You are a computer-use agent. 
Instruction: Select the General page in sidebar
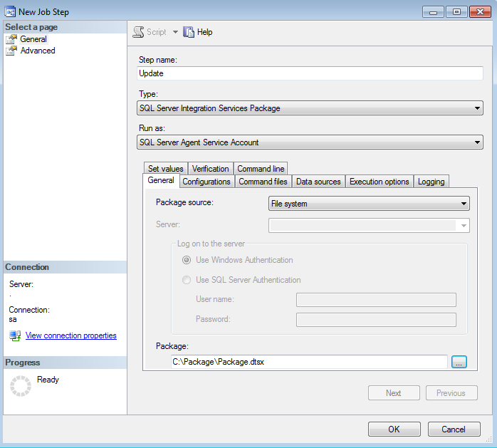33,39
